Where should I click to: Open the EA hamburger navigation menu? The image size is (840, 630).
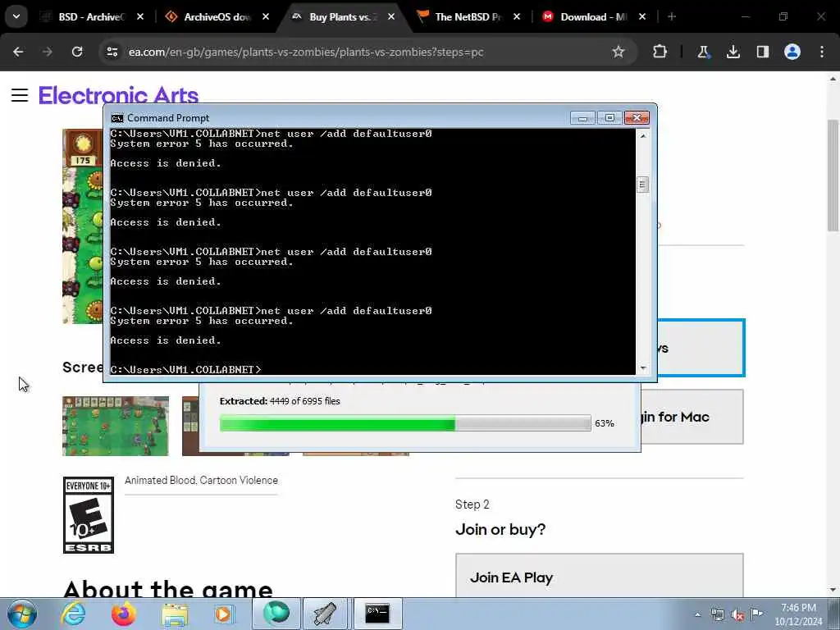(20, 95)
